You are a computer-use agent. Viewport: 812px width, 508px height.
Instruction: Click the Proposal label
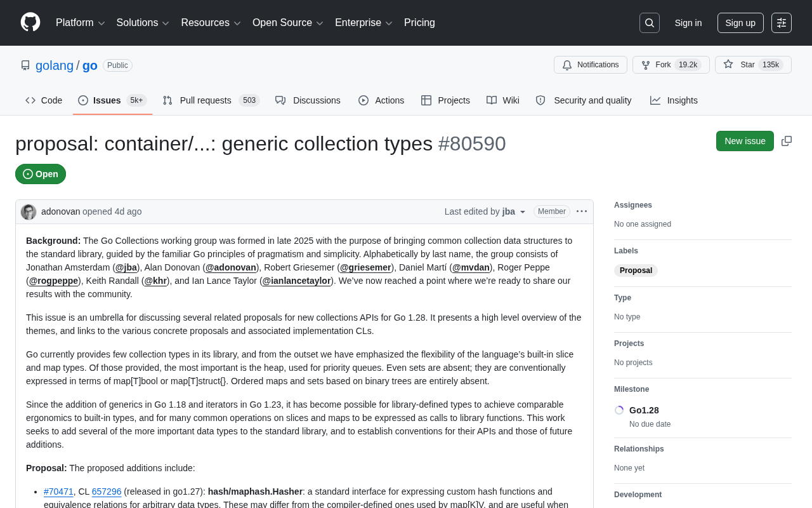pyautogui.click(x=636, y=271)
